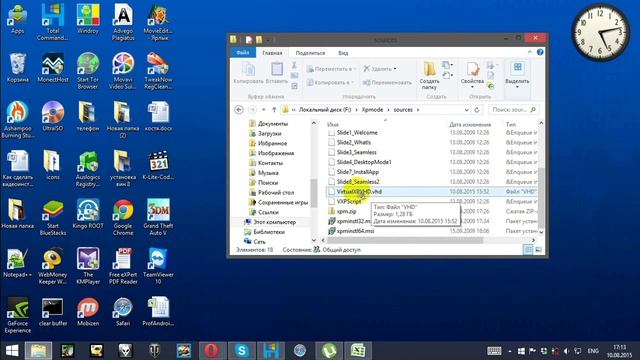Select the xpminstl64.msi installer file
This screenshot has height=360, width=640.
pyautogui.click(x=356, y=231)
